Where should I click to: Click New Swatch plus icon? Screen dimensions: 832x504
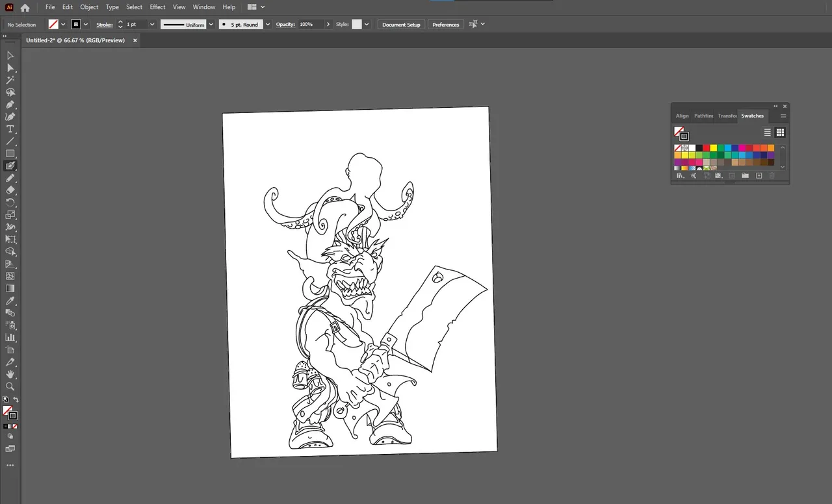coord(759,175)
